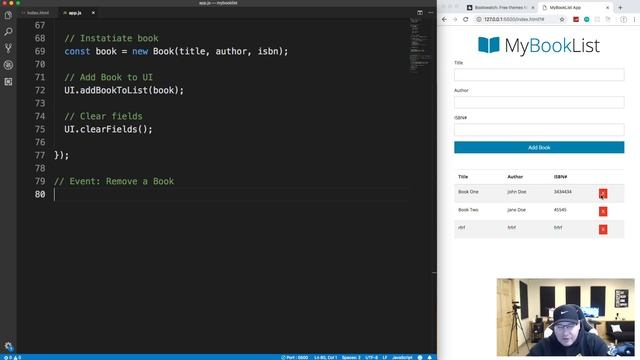Click the Ln 80, Col 1 cursor position

pyautogui.click(x=325, y=357)
